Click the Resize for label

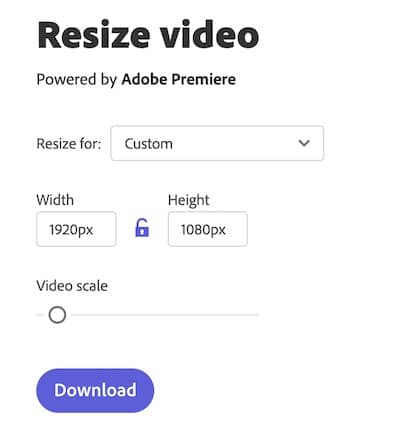(x=69, y=144)
